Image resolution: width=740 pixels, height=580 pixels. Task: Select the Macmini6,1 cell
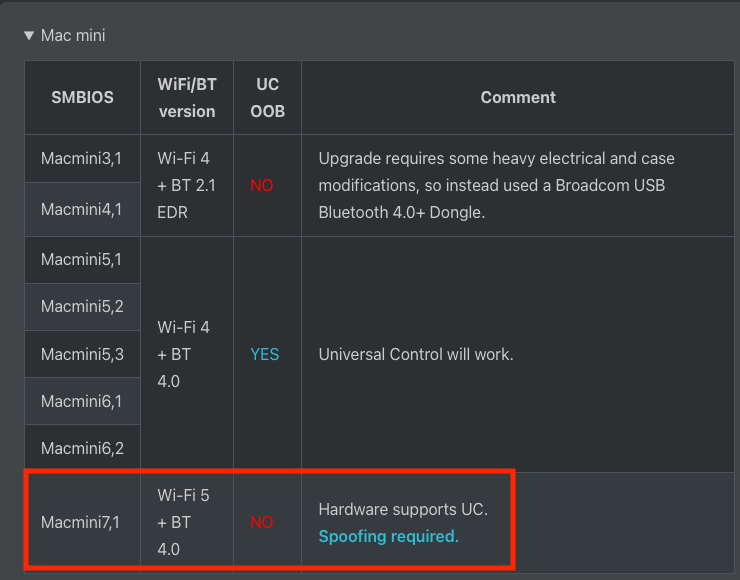pos(82,401)
